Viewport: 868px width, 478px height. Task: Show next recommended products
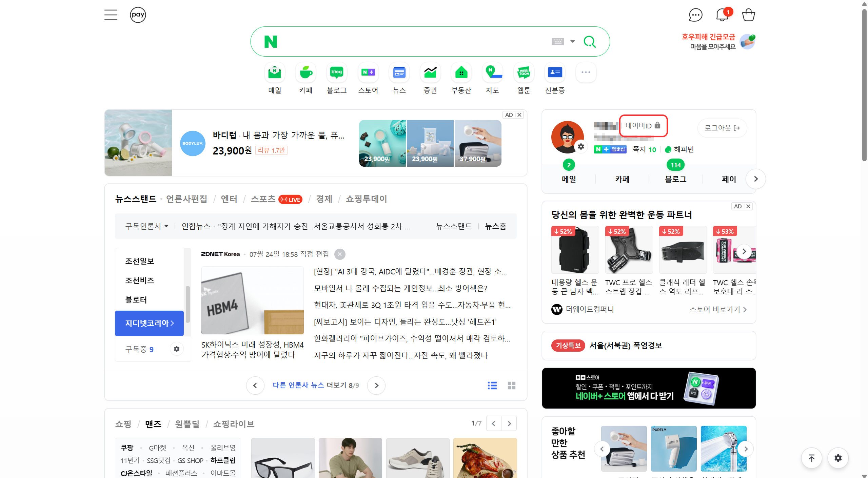[746, 449]
